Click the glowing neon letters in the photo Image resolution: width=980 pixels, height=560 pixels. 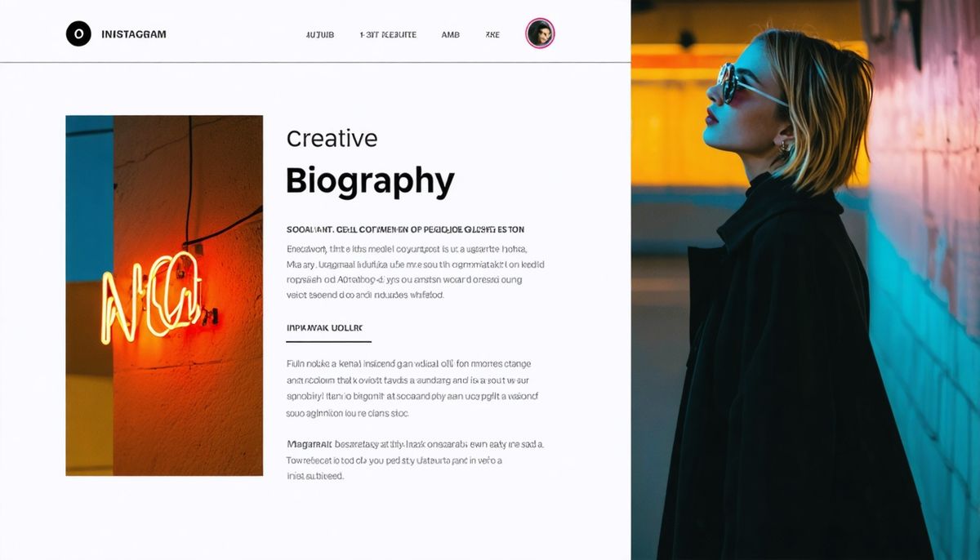151,296
